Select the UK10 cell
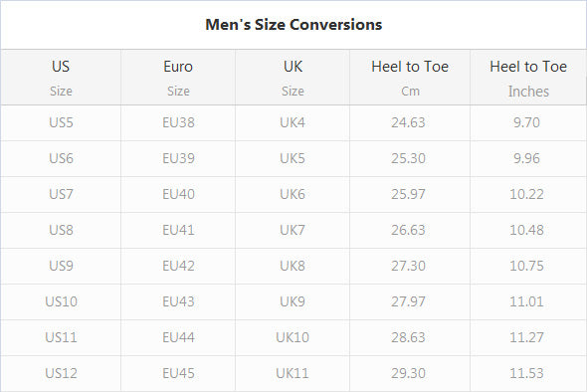The image size is (587, 392). coord(293,337)
